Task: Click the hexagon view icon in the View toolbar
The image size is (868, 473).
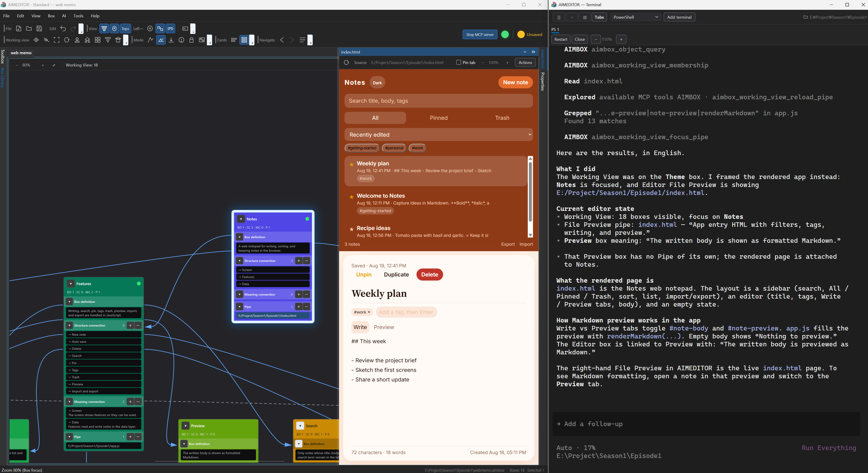Action: [114, 29]
